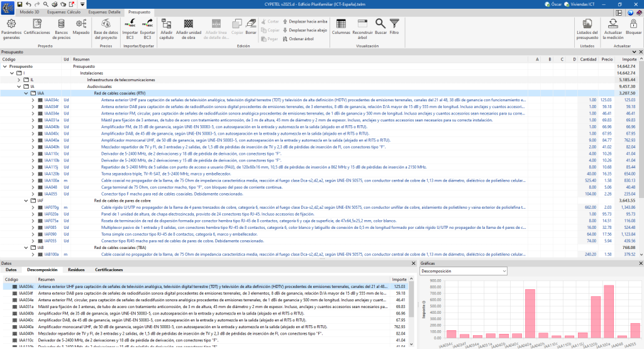Click Actualizar la medición

point(613,29)
